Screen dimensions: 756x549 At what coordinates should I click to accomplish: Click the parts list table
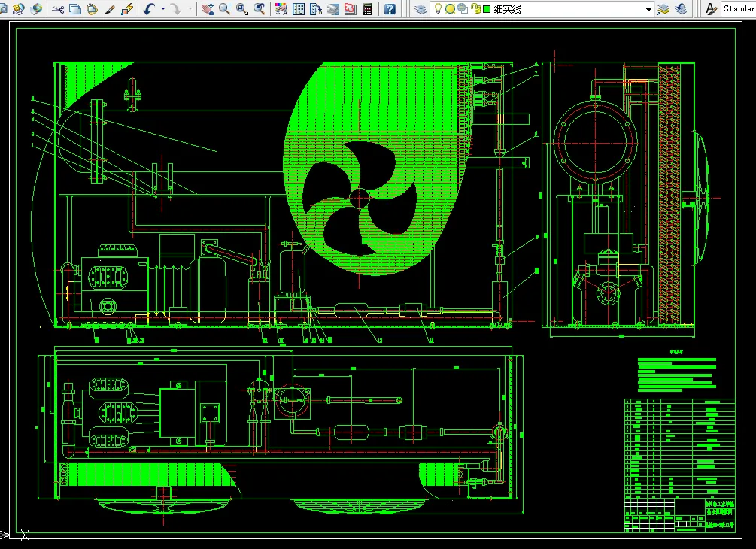tap(680, 448)
